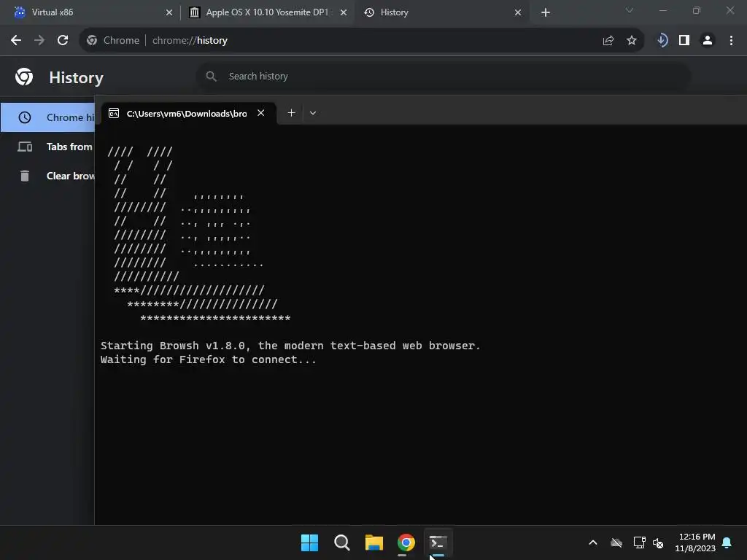Image resolution: width=747 pixels, height=560 pixels.
Task: Click the terminal tab's console icon
Action: 113,113
